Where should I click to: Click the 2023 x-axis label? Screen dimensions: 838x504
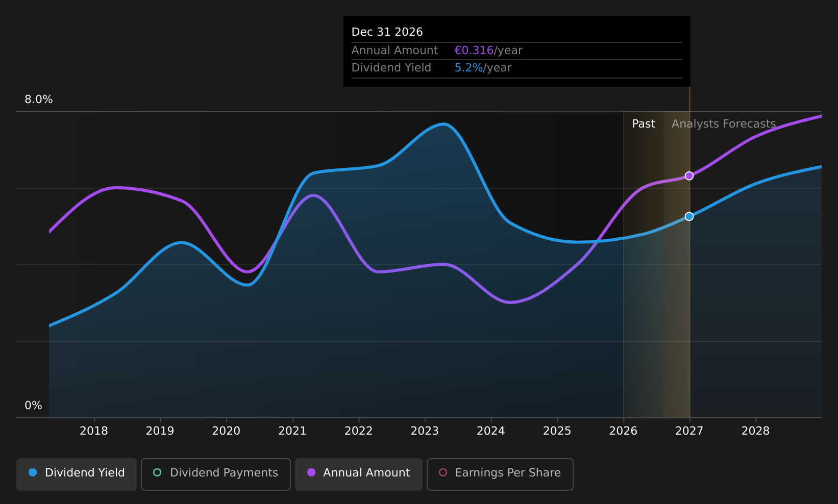click(425, 431)
